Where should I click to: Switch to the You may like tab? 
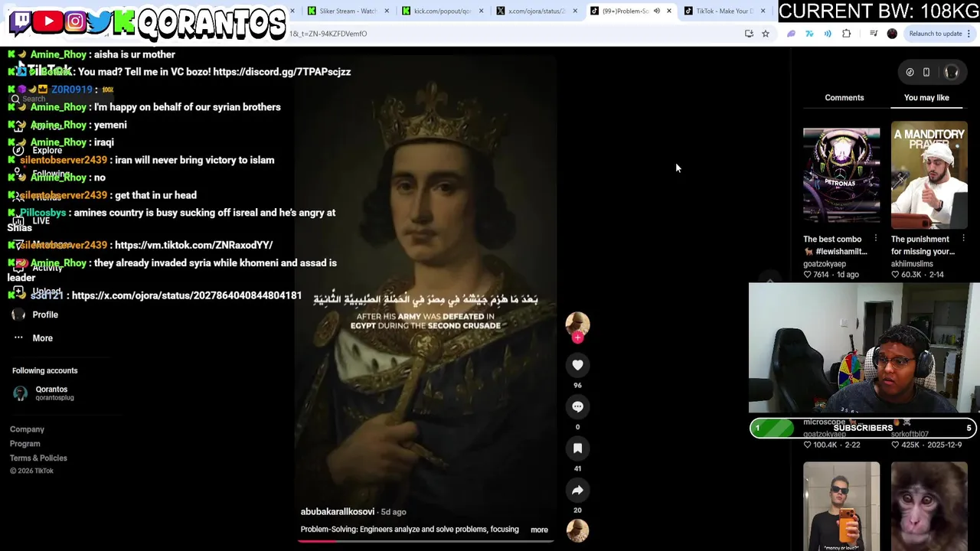[926, 98]
